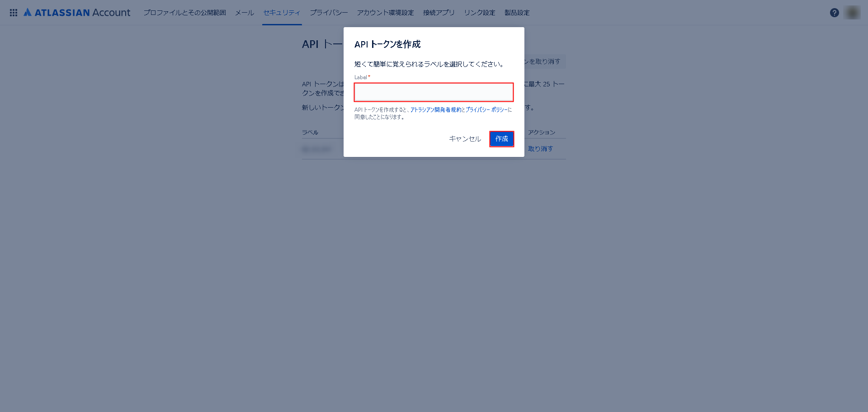The image size is (868, 412).
Task: Switch to プロファイルとその公開範囲 tab
Action: pyautogui.click(x=184, y=13)
